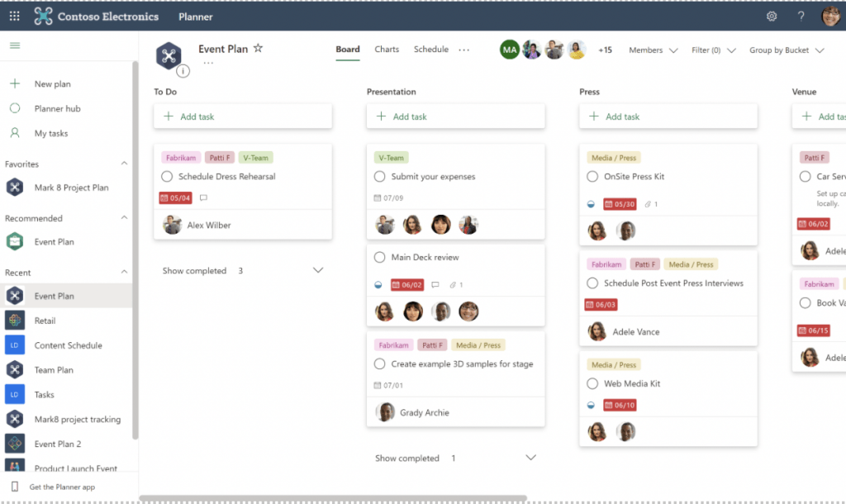
Task: Switch to the Schedule tab
Action: [x=431, y=49]
